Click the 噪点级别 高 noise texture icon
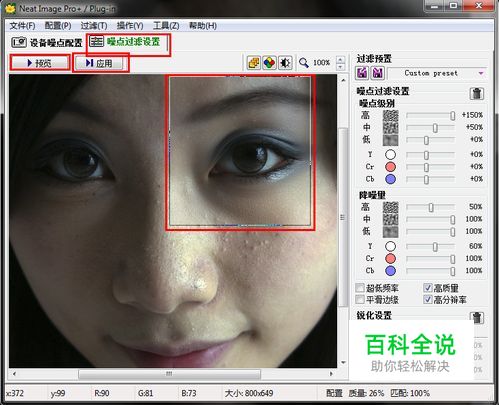The height and width of the screenshot is (405, 499). point(390,115)
